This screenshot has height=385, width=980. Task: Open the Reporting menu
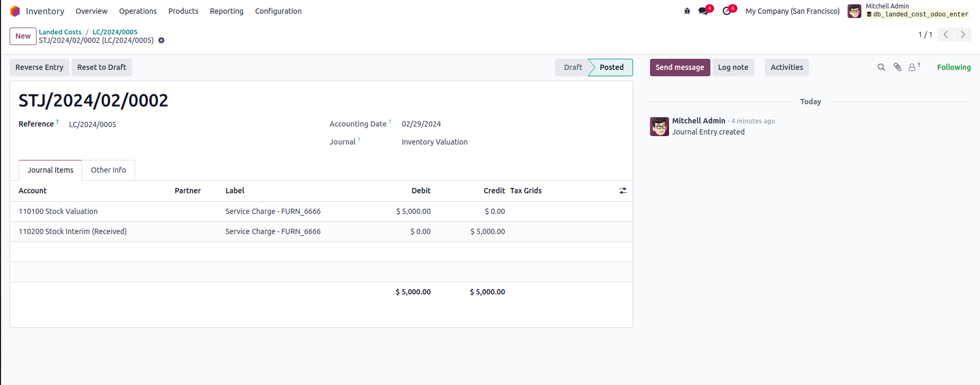[227, 11]
